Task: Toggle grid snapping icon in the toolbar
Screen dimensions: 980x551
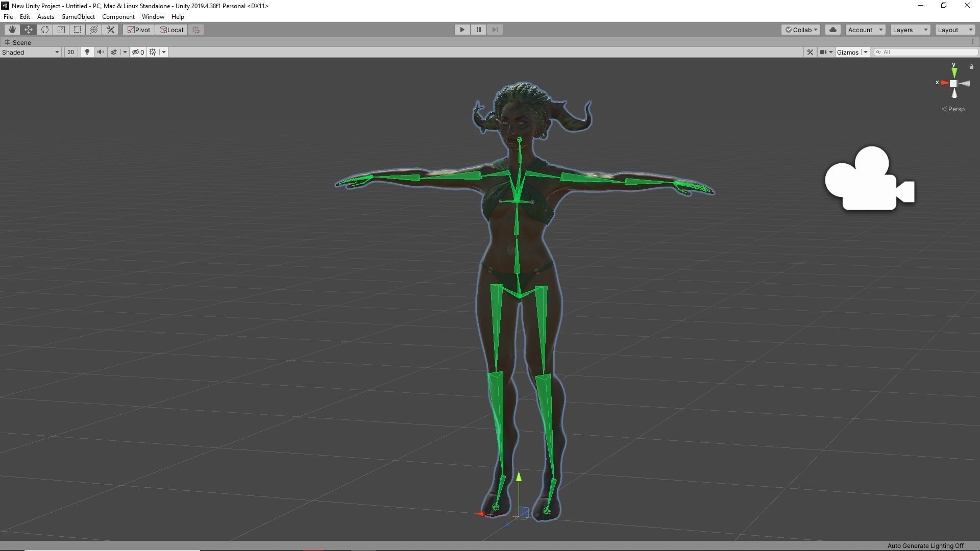Action: tap(196, 30)
